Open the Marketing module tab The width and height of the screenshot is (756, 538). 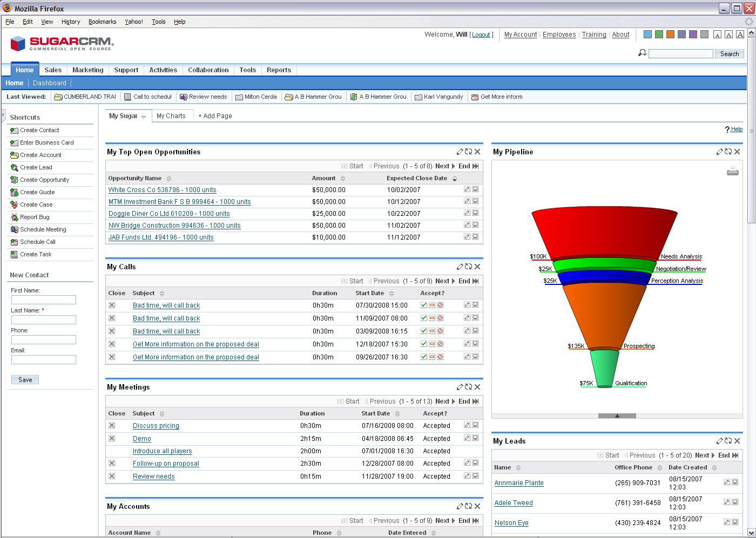[87, 70]
